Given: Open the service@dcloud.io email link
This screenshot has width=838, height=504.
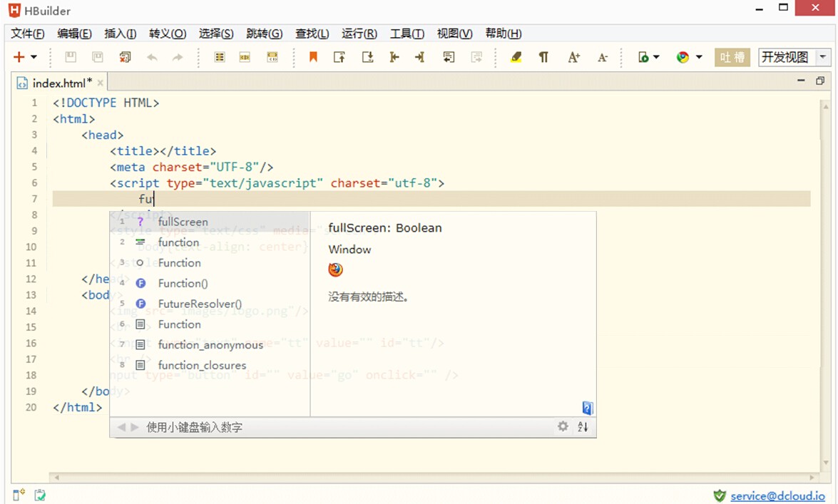Looking at the screenshot, I should [777, 495].
